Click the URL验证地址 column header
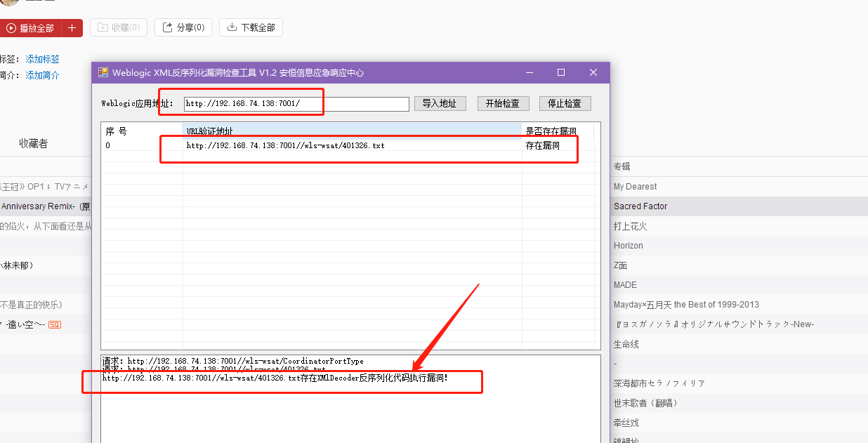The width and height of the screenshot is (868, 443). pyautogui.click(x=352, y=131)
